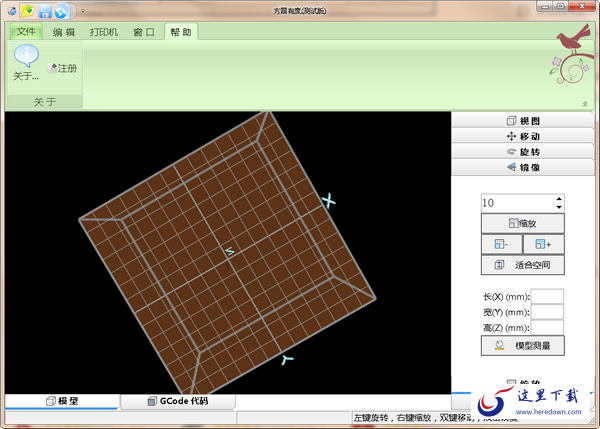Click the application logo icon at top-left

pyautogui.click(x=11, y=11)
